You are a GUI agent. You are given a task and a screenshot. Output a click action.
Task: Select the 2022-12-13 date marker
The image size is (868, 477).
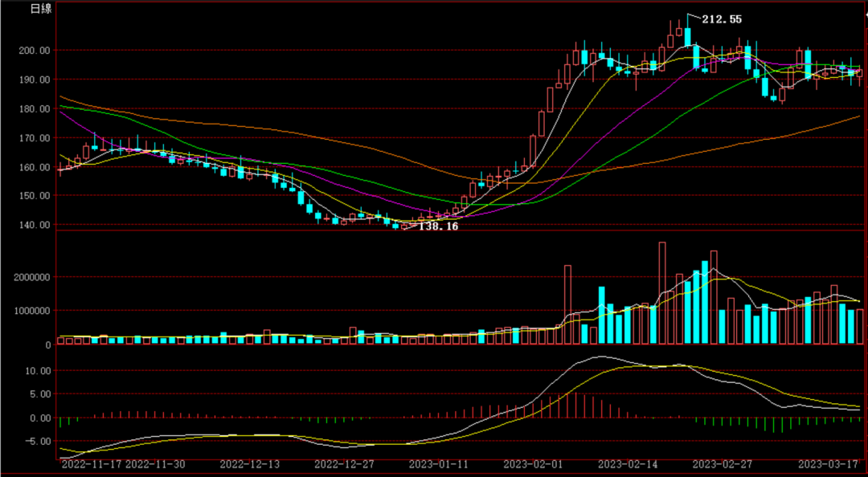click(x=250, y=464)
